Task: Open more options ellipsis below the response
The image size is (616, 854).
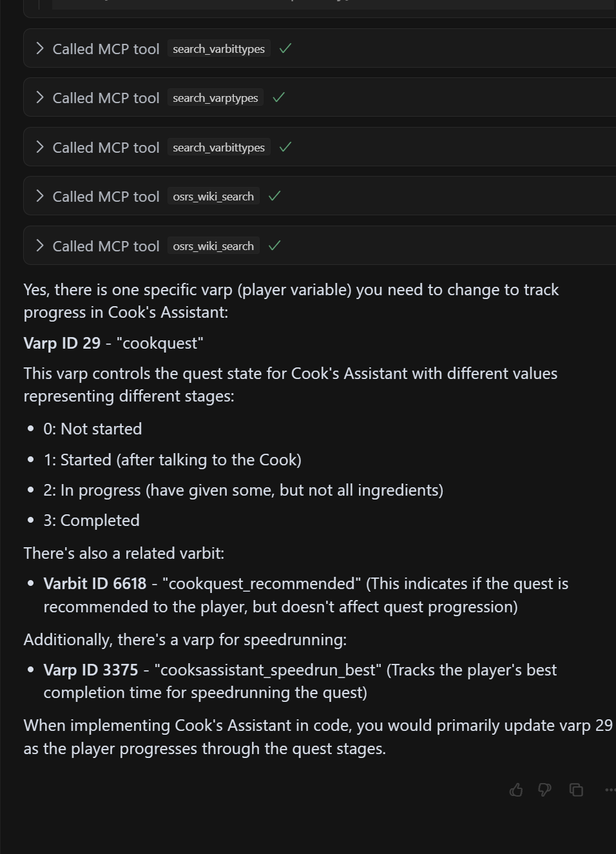Action: coord(610,790)
